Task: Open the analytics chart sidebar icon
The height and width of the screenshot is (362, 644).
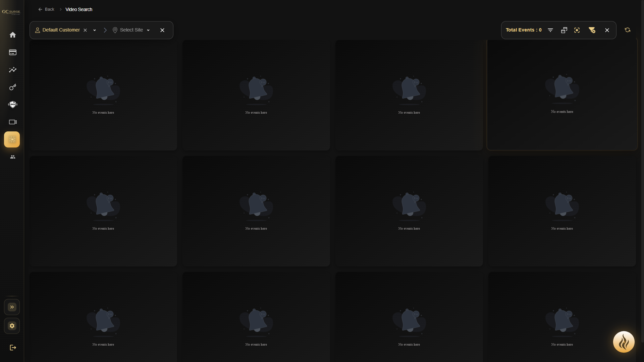Action: coord(13,70)
